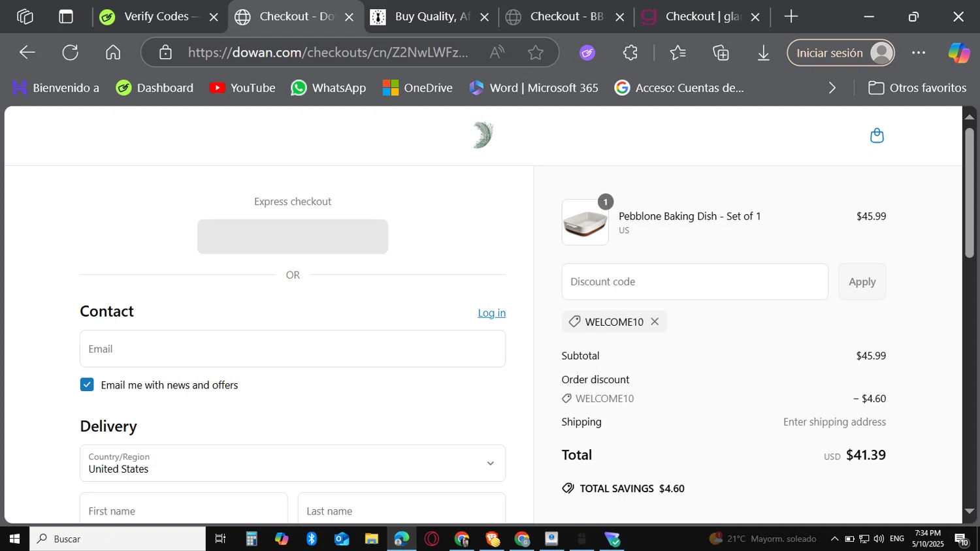980x551 pixels.
Task: Open the notifications center
Action: point(962,539)
